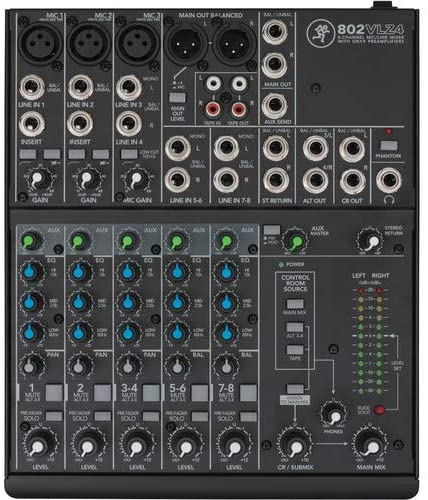Image resolution: width=428 pixels, height=500 pixels.
Task: Click the AUX SEND jack
Action: [x=275, y=106]
